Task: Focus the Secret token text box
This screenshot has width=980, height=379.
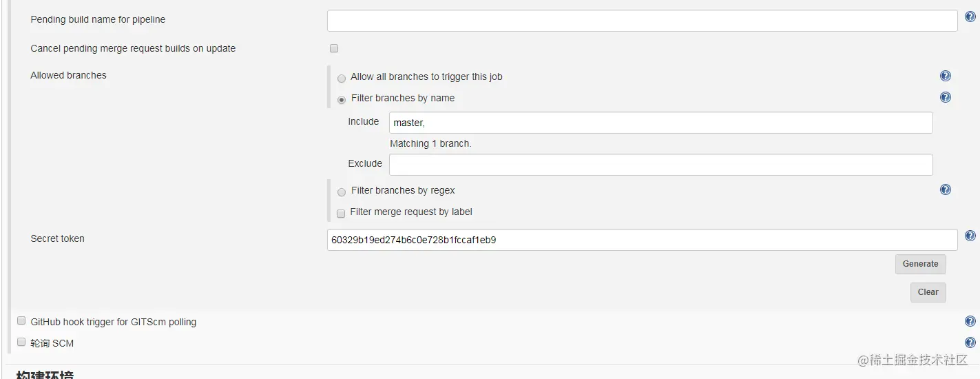Action: point(642,240)
